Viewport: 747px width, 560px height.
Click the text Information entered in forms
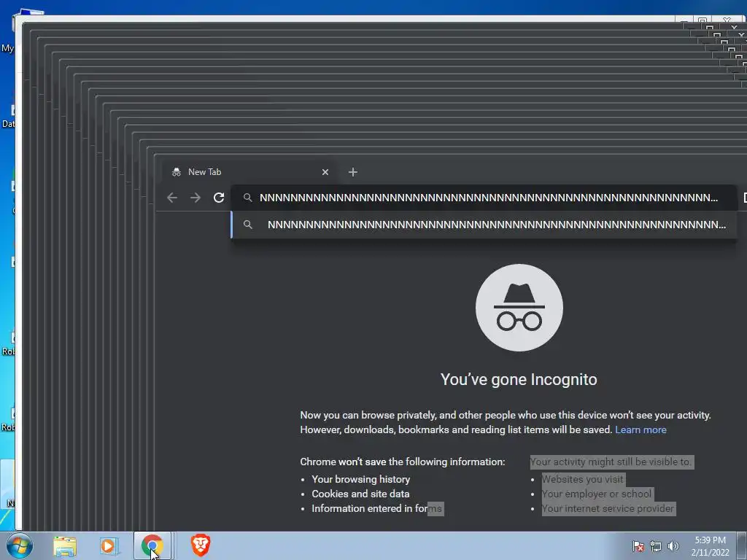pos(377,508)
